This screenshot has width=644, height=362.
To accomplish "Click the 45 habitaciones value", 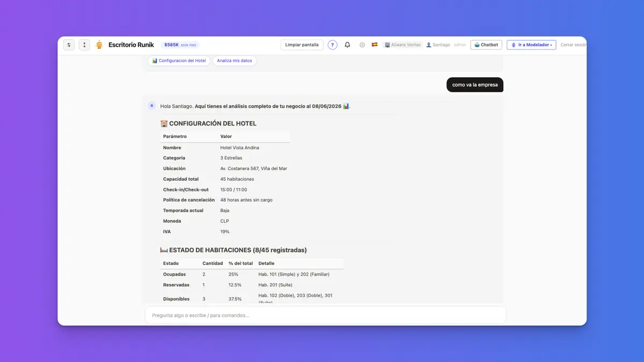I will 237,179.
